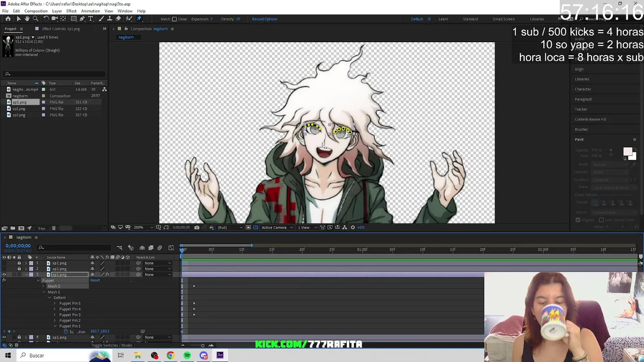The height and width of the screenshot is (362, 644).
Task: Enable Motion Blur for timeline layers
Action: tap(159, 248)
